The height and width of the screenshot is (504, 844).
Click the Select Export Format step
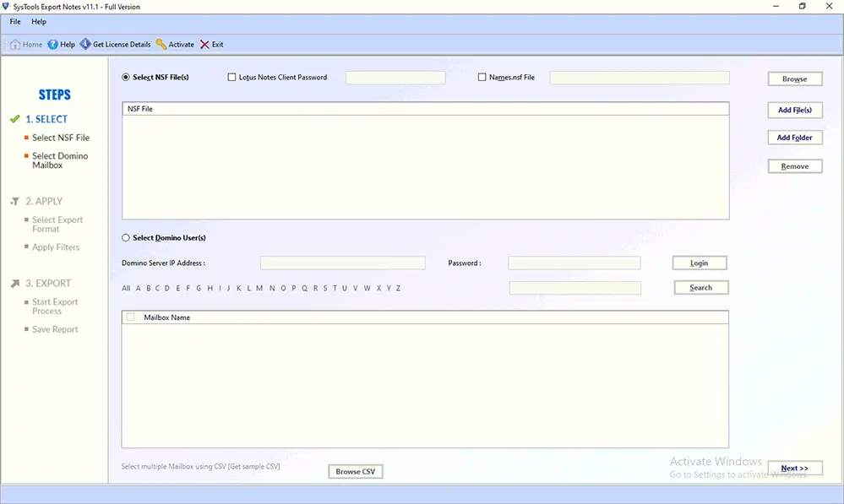click(x=57, y=225)
